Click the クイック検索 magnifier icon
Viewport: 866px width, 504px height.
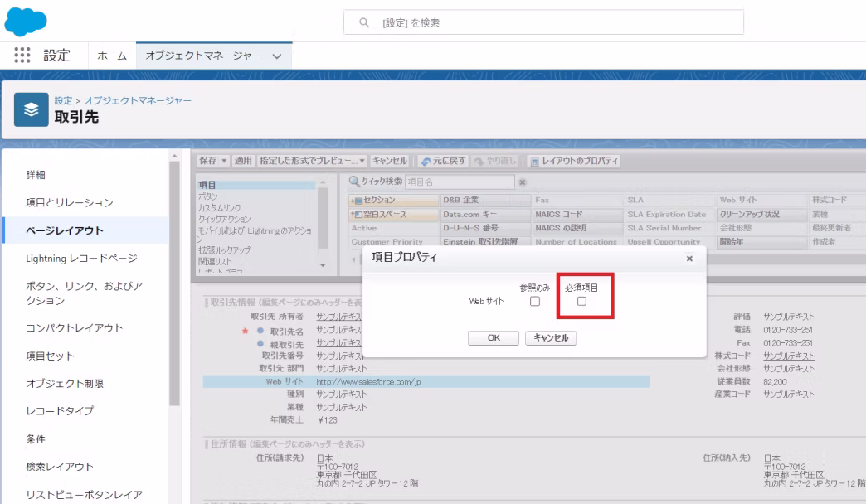tap(354, 181)
